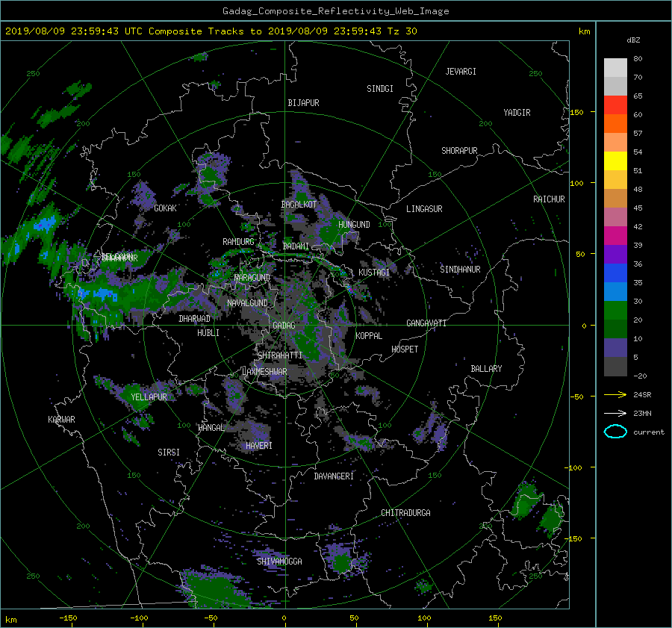
Task: Select the GANGAVATI label
Action: (426, 323)
